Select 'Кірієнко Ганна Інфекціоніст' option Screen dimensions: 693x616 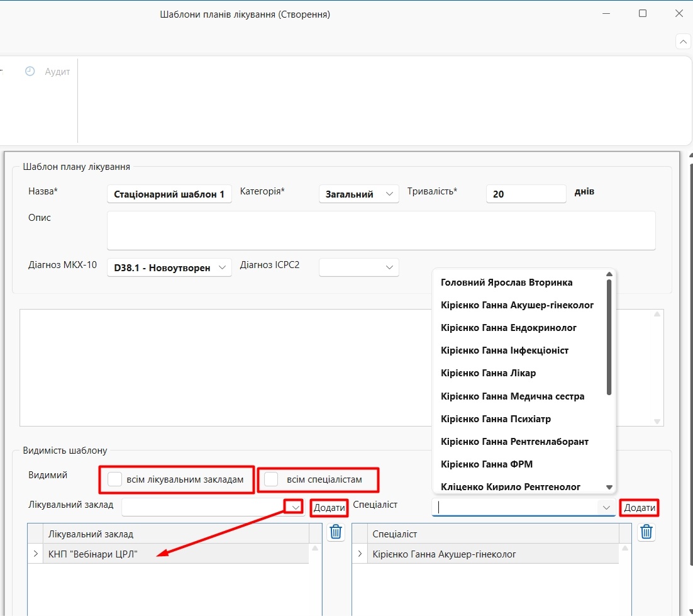click(505, 350)
